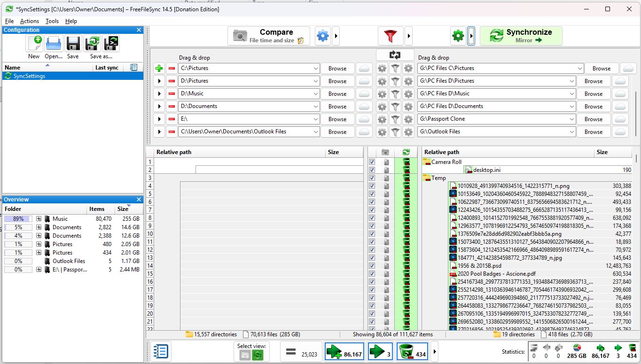Remove the D:\Music folder pair
This screenshot has height=364, width=641.
coord(172,94)
